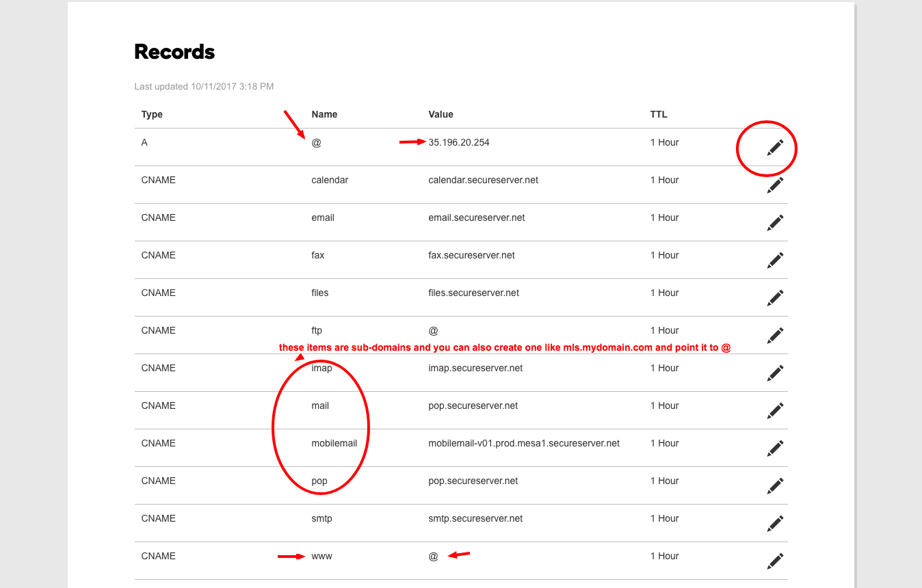
Task: Select the mobilemail-v01.prod.mesa1.secureserver.net value
Action: (x=524, y=443)
